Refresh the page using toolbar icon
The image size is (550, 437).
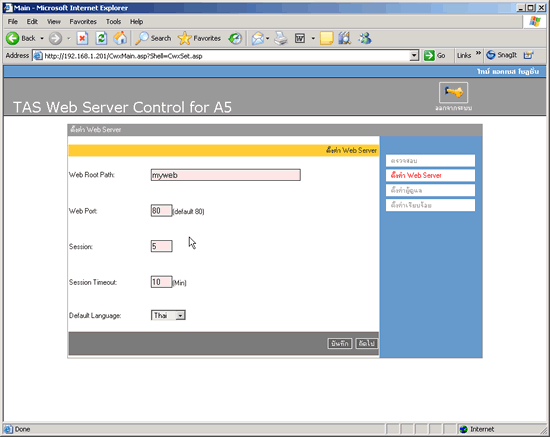pyautogui.click(x=101, y=38)
